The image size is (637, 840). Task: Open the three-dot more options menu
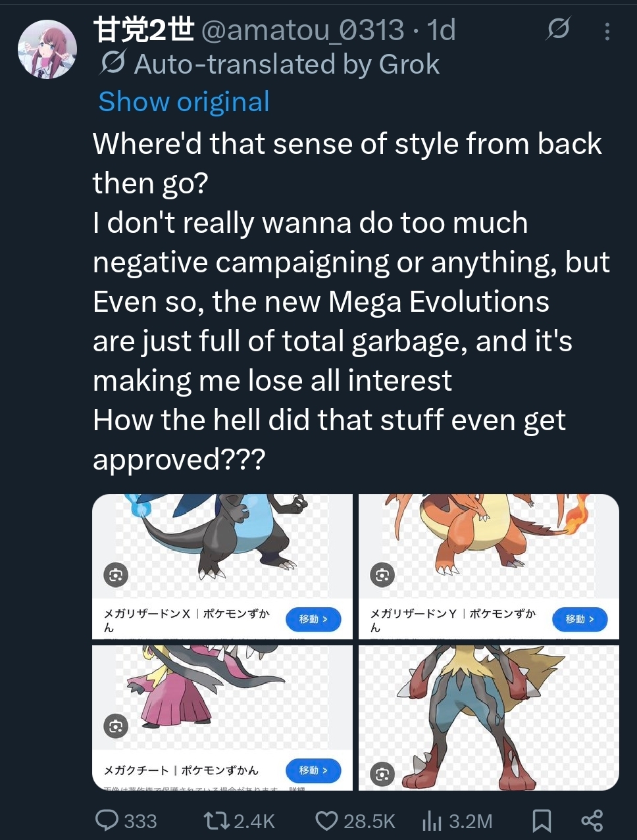pos(607,32)
